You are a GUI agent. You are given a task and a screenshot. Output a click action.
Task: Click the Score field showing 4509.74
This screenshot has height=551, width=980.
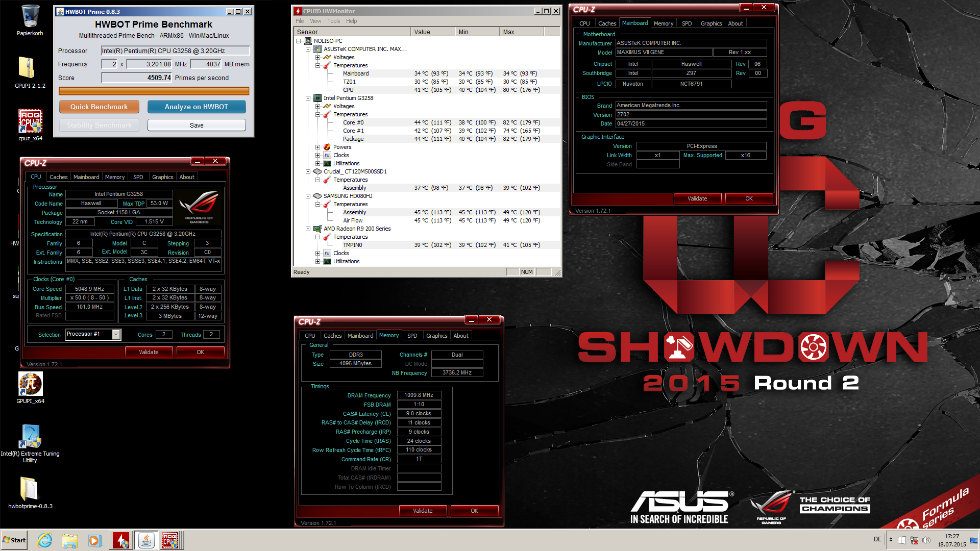coord(137,78)
